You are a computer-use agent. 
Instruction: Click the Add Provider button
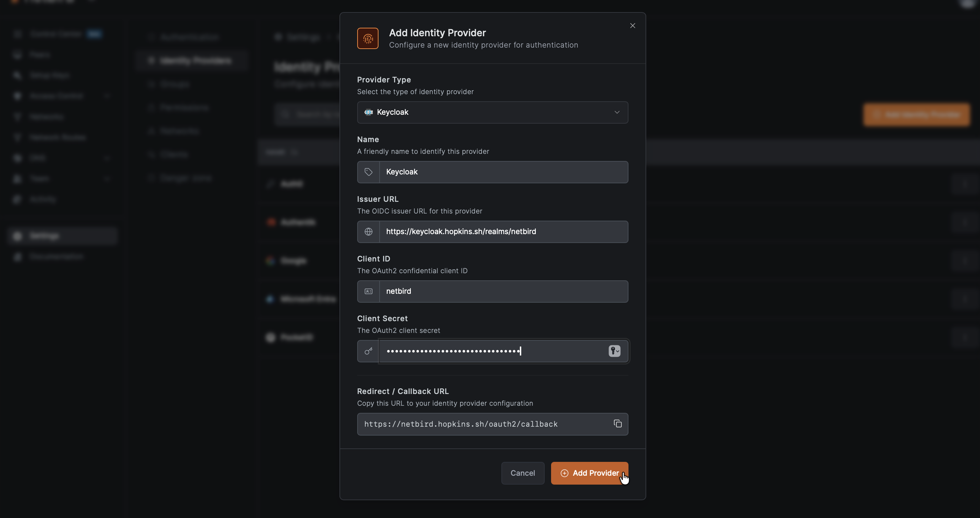589,473
